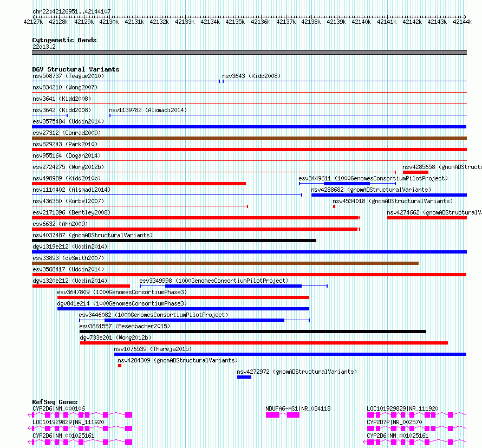Select dgv1320e212 (Uddin2014) label
The height and width of the screenshot is (448, 482).
click(x=70, y=281)
